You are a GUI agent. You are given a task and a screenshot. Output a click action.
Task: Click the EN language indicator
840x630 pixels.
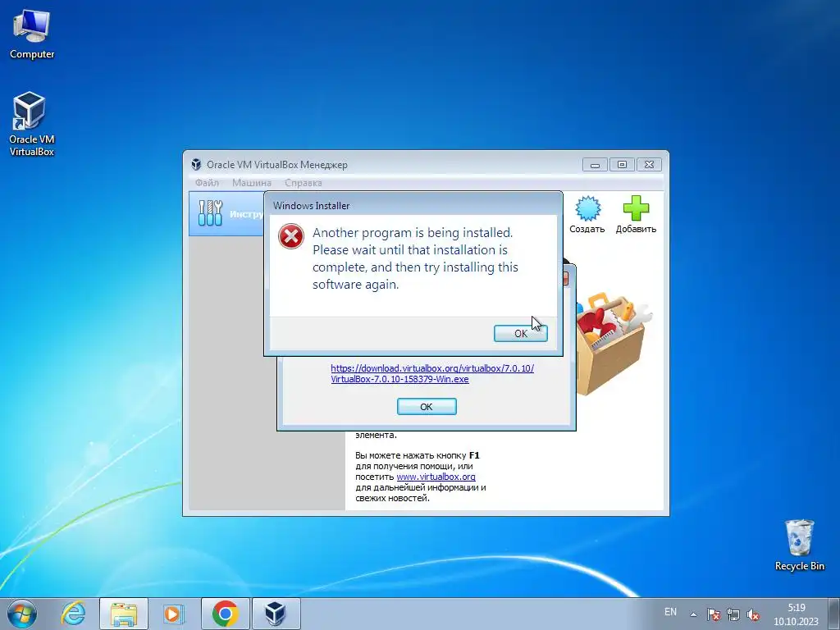point(670,612)
